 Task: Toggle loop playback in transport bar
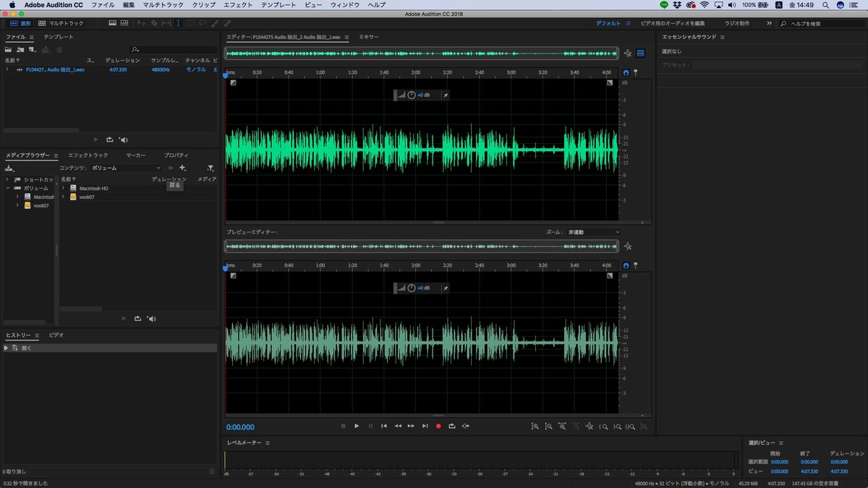click(452, 427)
